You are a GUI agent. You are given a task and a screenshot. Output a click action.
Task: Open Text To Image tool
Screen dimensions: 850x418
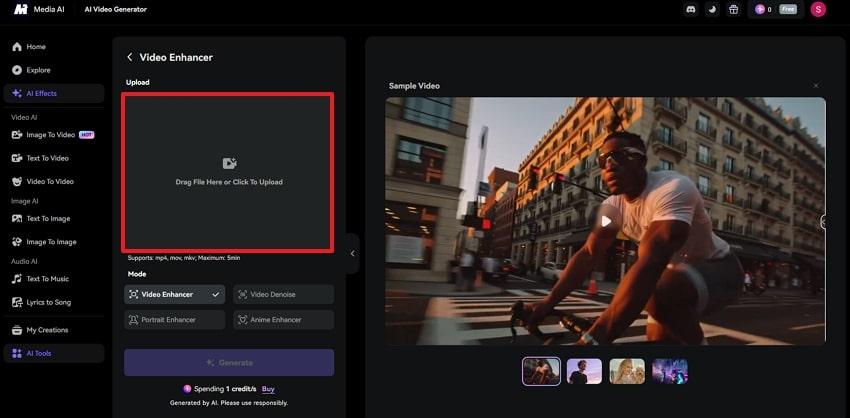(x=54, y=218)
